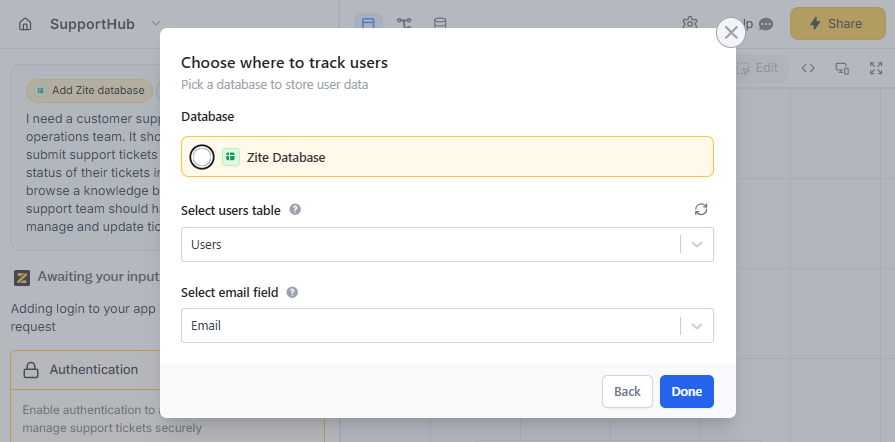This screenshot has width=895, height=442.
Task: Click help icon next to Select users table
Action: point(295,210)
